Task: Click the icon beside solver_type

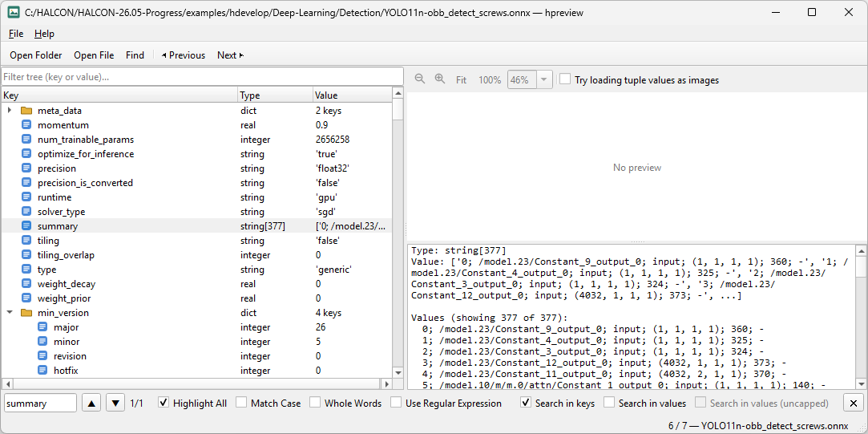Action: (x=26, y=212)
